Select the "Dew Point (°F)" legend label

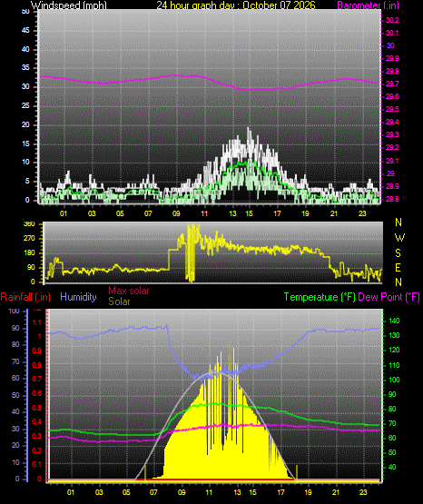tap(389, 297)
